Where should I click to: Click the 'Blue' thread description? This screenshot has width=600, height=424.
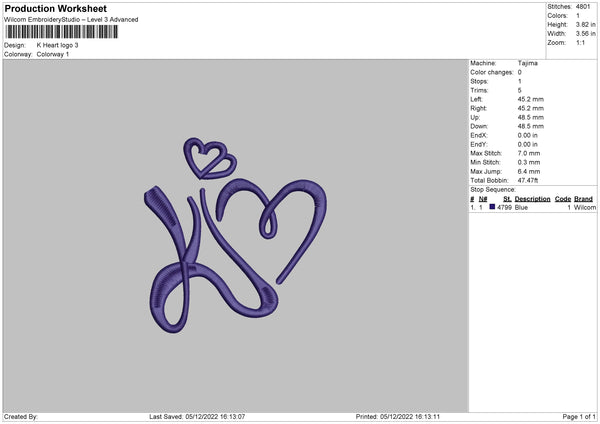point(521,207)
